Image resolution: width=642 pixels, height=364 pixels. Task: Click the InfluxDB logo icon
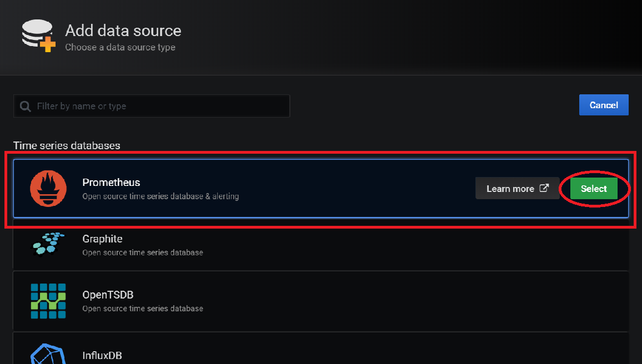48,354
